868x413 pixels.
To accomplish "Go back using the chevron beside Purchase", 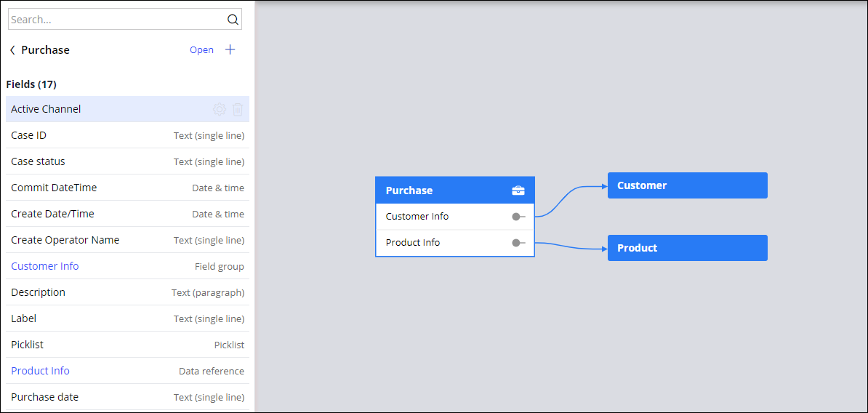I will pos(12,50).
